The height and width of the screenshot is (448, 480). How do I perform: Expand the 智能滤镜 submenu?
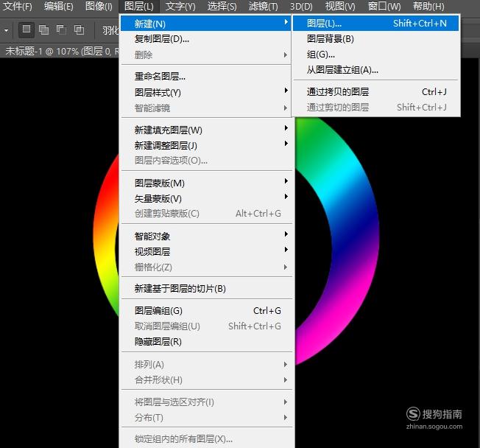205,108
